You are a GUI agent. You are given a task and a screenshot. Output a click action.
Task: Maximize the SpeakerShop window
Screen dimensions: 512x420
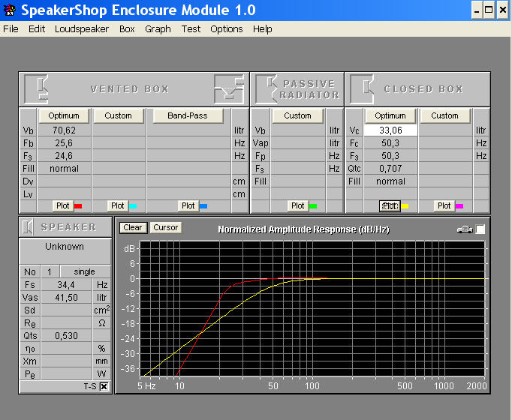click(x=489, y=10)
